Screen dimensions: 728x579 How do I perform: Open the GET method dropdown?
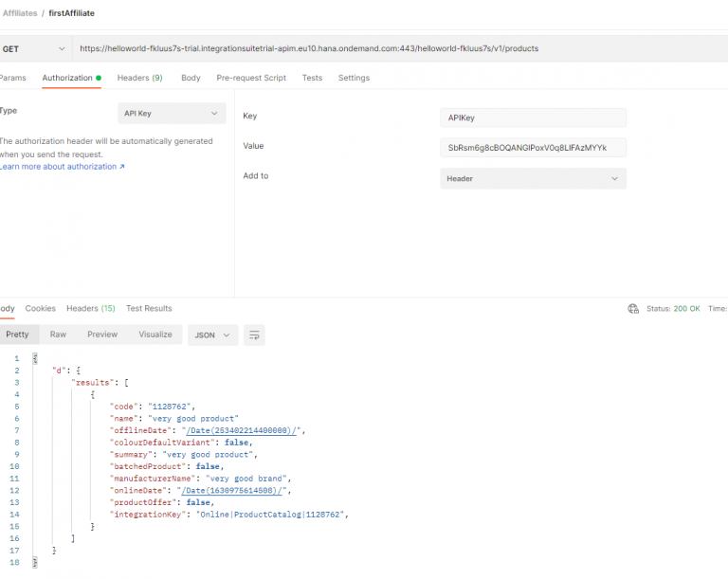point(34,48)
